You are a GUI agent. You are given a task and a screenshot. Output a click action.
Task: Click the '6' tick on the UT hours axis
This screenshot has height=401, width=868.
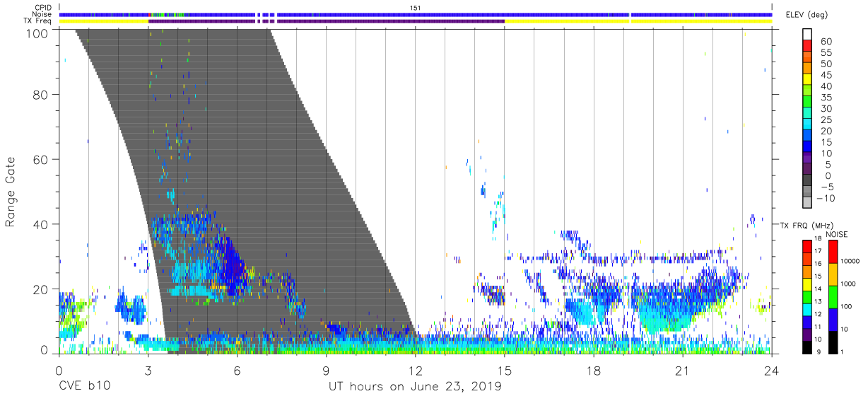point(237,369)
